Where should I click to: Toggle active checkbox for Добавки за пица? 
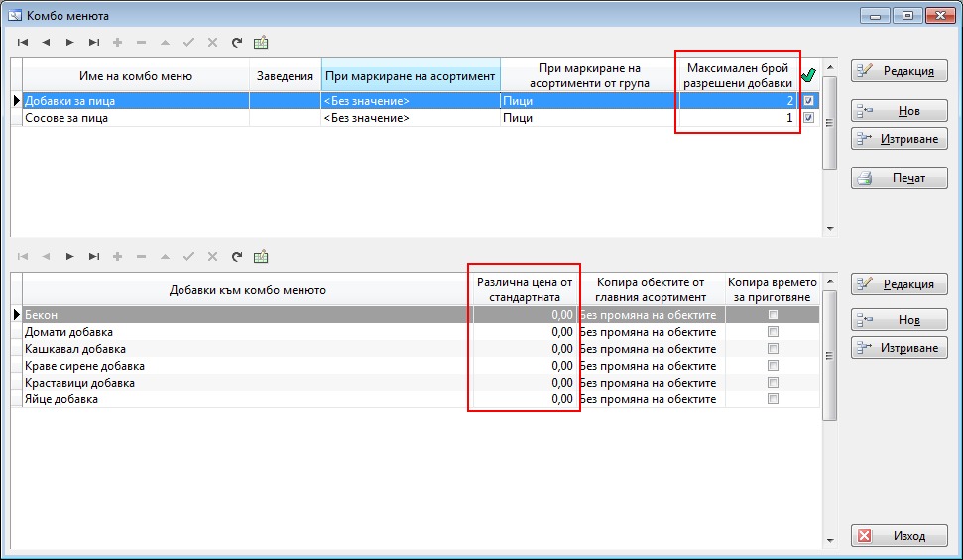(x=809, y=101)
